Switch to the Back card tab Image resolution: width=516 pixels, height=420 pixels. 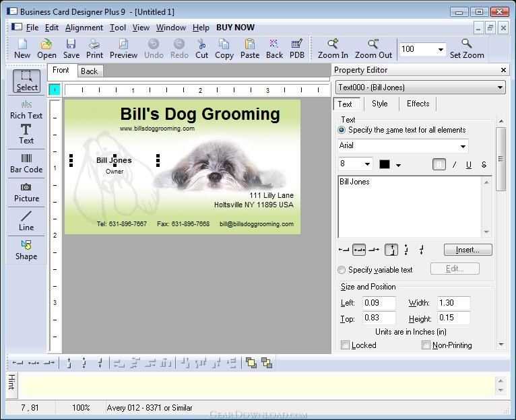[89, 71]
